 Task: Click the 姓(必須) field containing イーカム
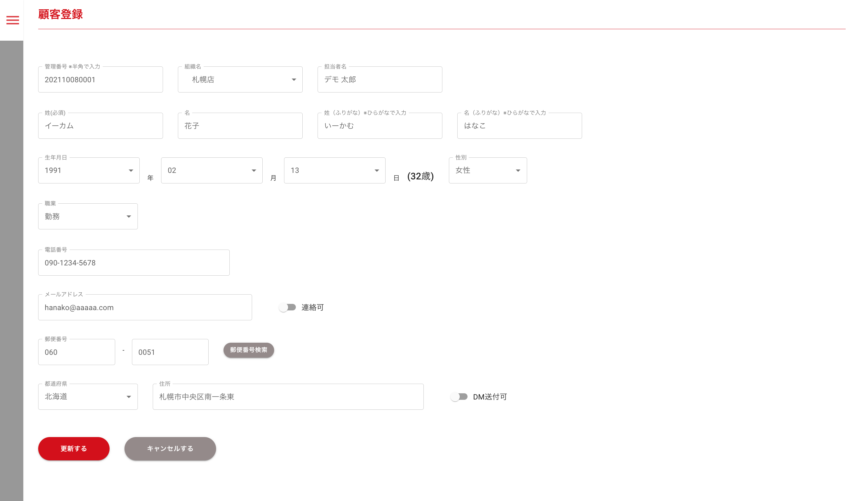pos(100,126)
